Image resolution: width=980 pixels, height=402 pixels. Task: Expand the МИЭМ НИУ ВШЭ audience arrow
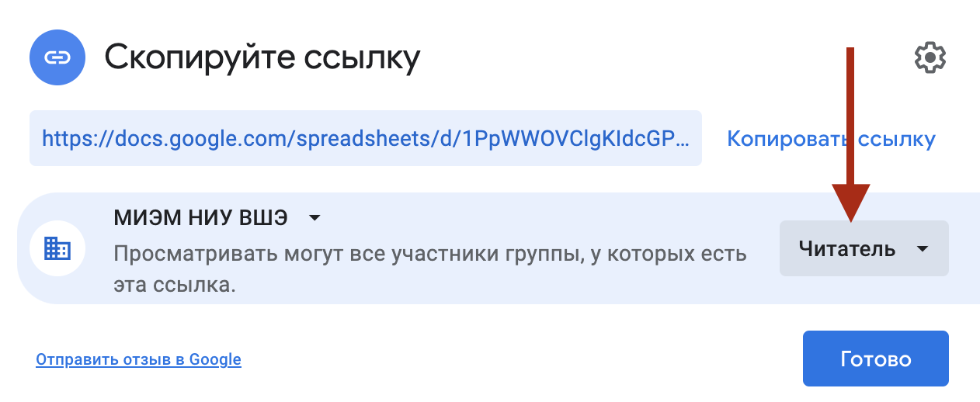coord(314,218)
